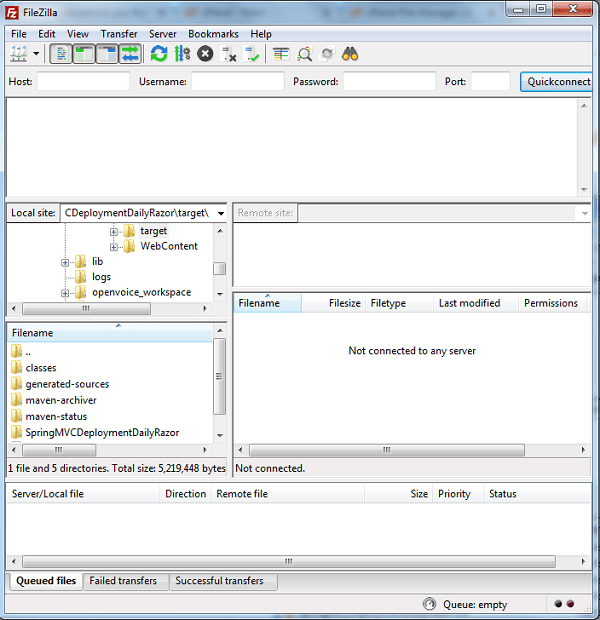
Task: Open the Edit menu
Action: [x=47, y=34]
